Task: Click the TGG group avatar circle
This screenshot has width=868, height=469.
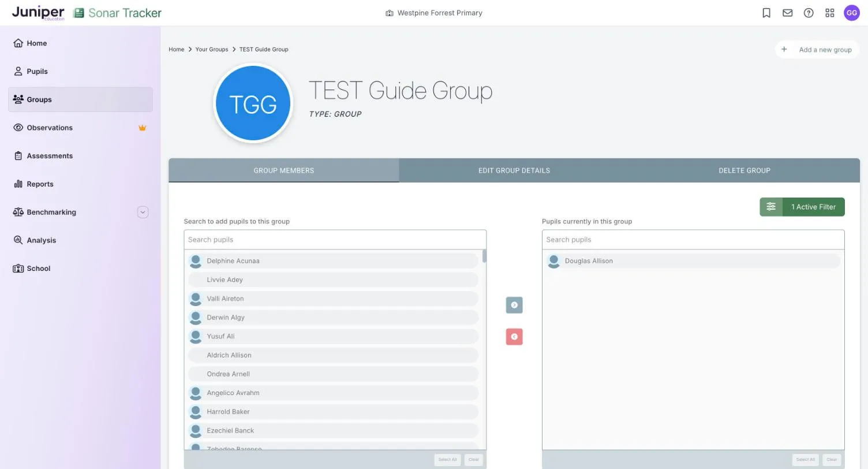Action: 253,103
